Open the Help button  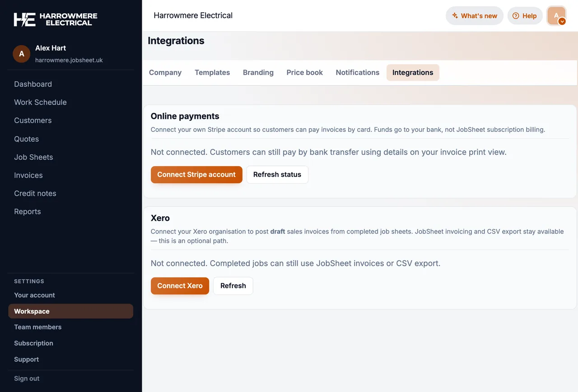tap(525, 16)
